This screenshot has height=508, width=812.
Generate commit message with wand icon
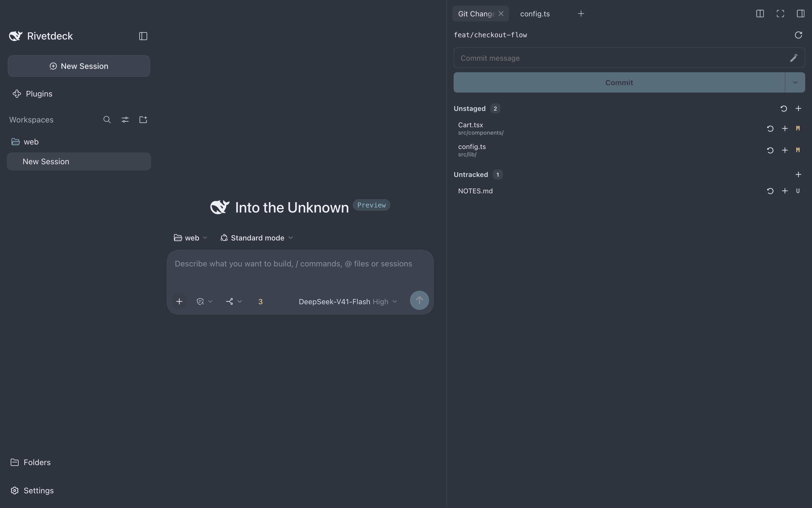point(794,58)
